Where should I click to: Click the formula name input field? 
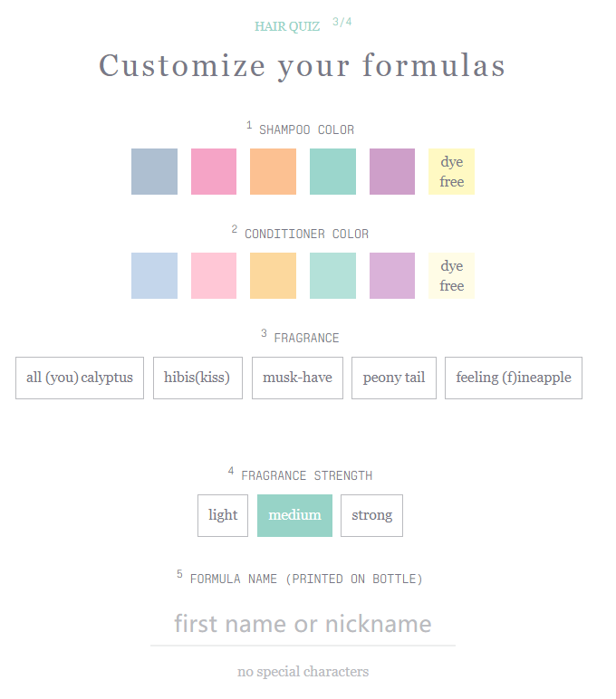pyautogui.click(x=303, y=624)
